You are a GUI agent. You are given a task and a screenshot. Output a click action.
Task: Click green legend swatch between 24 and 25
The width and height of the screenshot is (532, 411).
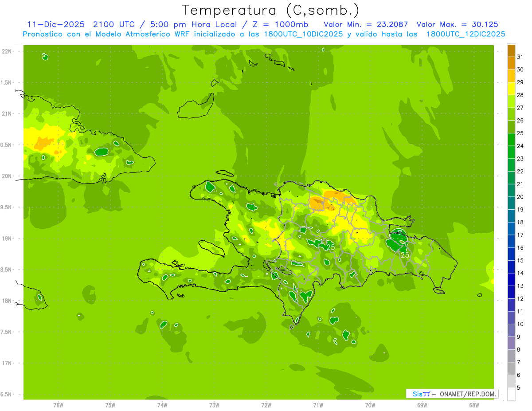511,140
